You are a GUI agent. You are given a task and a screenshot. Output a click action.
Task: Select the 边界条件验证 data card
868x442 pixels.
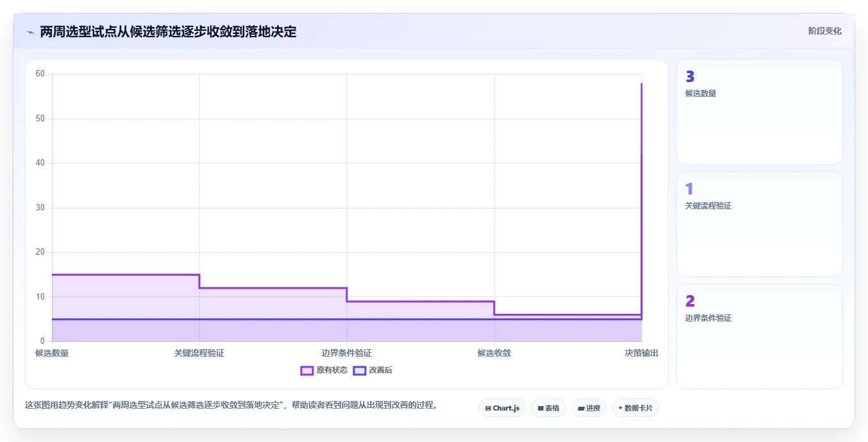click(760, 336)
